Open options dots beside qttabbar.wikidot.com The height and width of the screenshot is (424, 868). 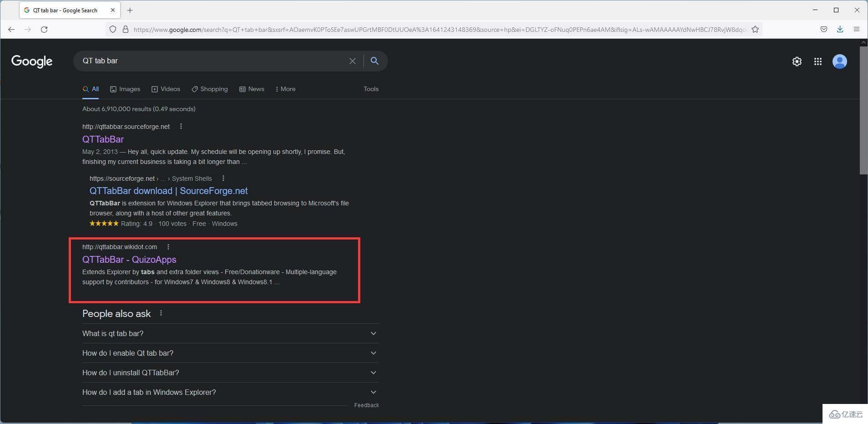pyautogui.click(x=168, y=246)
